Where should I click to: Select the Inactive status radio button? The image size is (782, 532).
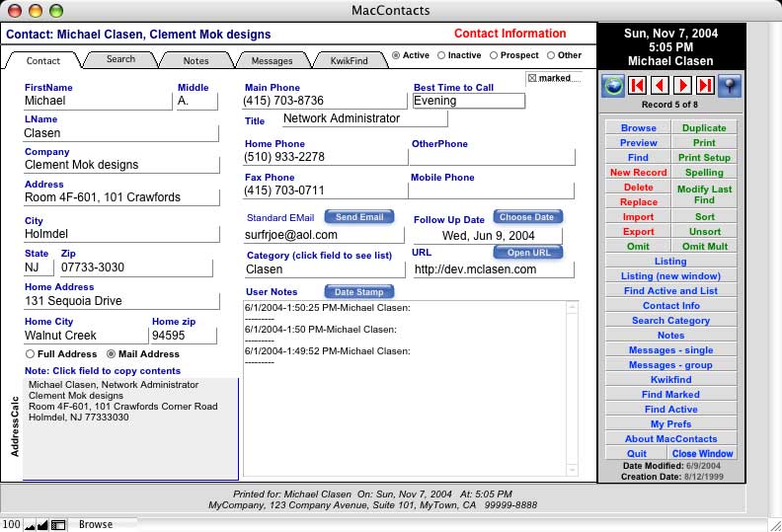click(x=441, y=55)
